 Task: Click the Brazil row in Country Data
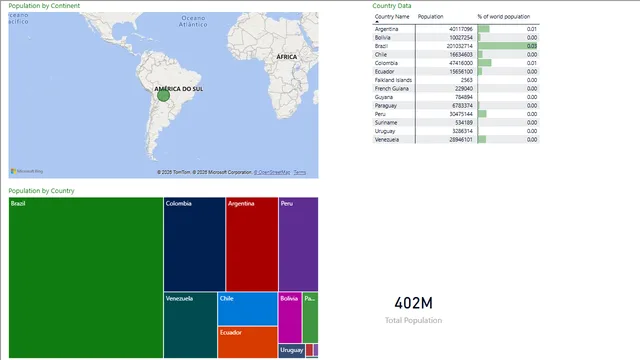456,46
